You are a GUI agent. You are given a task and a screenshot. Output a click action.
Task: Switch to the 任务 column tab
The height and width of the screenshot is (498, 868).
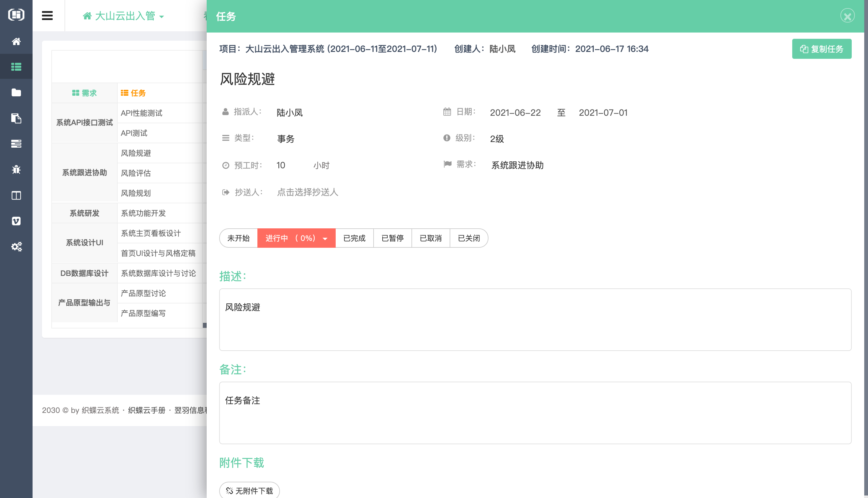133,93
